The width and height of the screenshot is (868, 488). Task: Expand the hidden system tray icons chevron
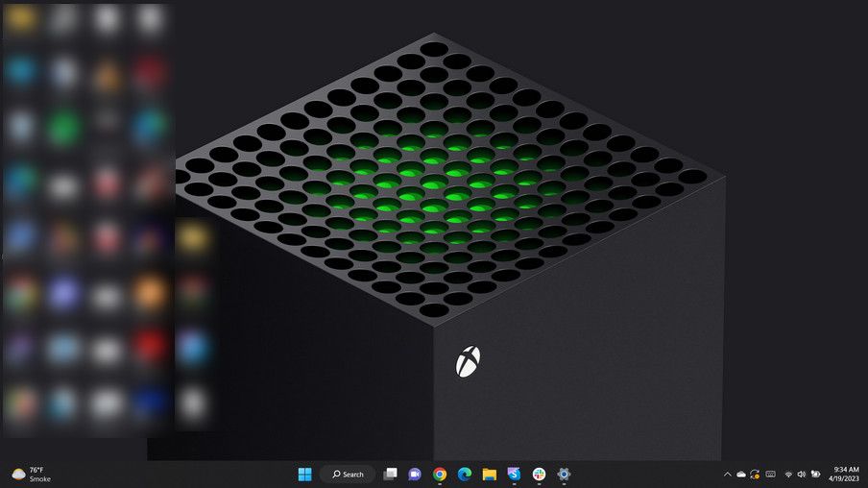pyautogui.click(x=728, y=475)
